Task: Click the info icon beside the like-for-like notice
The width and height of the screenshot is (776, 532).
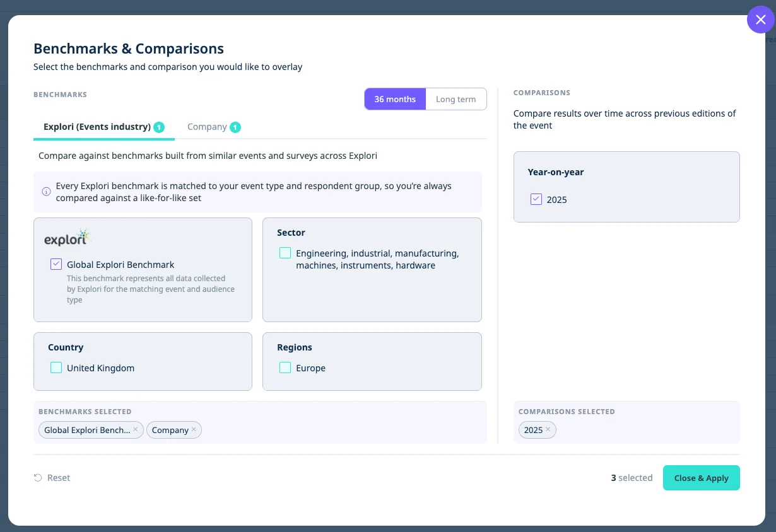Action: (x=46, y=192)
